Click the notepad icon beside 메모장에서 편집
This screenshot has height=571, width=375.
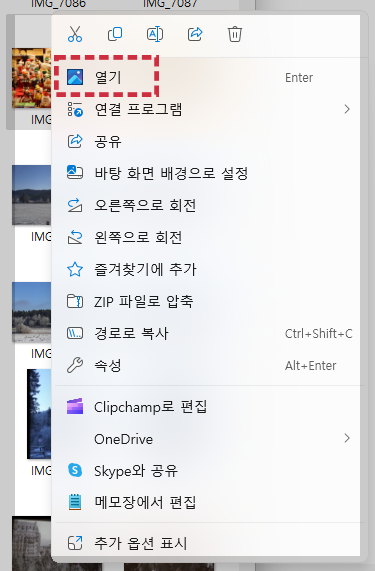click(x=75, y=502)
